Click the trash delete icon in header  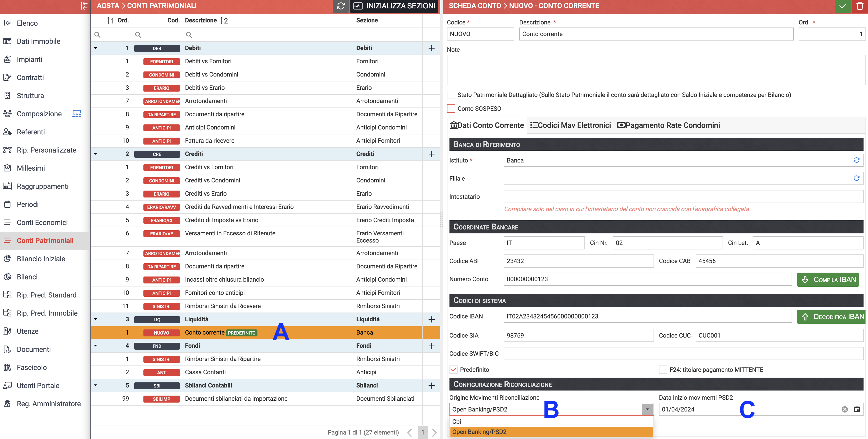[x=860, y=6]
